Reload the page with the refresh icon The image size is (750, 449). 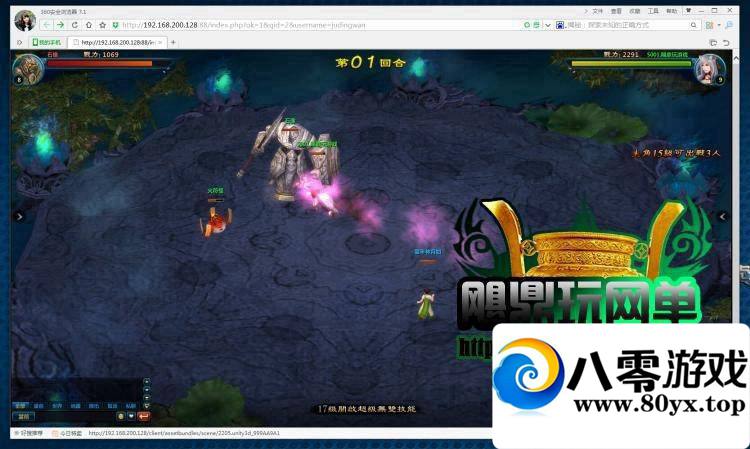point(75,25)
